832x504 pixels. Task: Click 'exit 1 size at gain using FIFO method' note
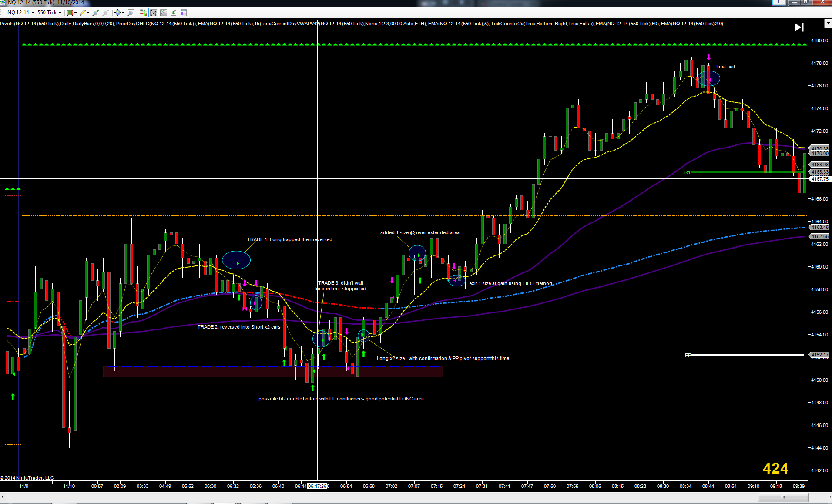tap(510, 283)
